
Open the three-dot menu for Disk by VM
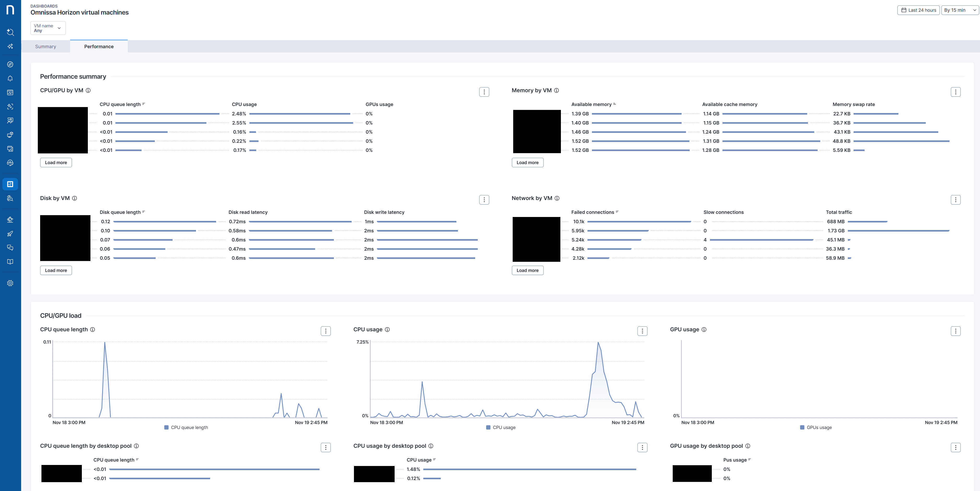click(484, 200)
